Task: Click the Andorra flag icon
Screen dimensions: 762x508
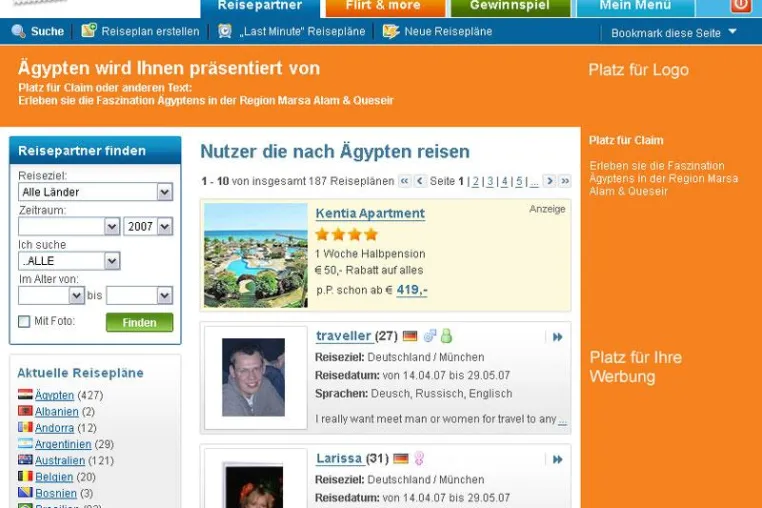Action: [25, 427]
